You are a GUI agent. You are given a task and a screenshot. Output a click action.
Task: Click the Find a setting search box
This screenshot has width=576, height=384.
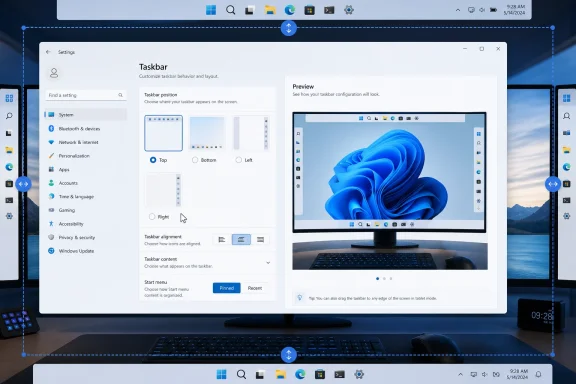coord(86,95)
